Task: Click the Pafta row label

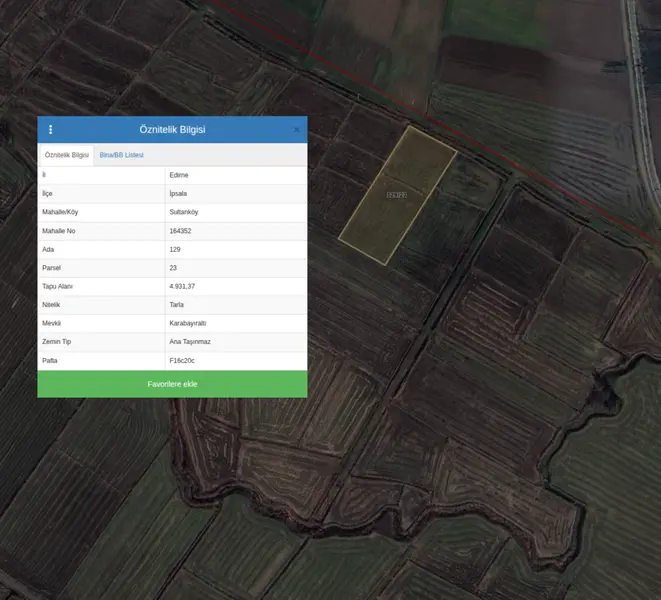Action: (x=50, y=361)
